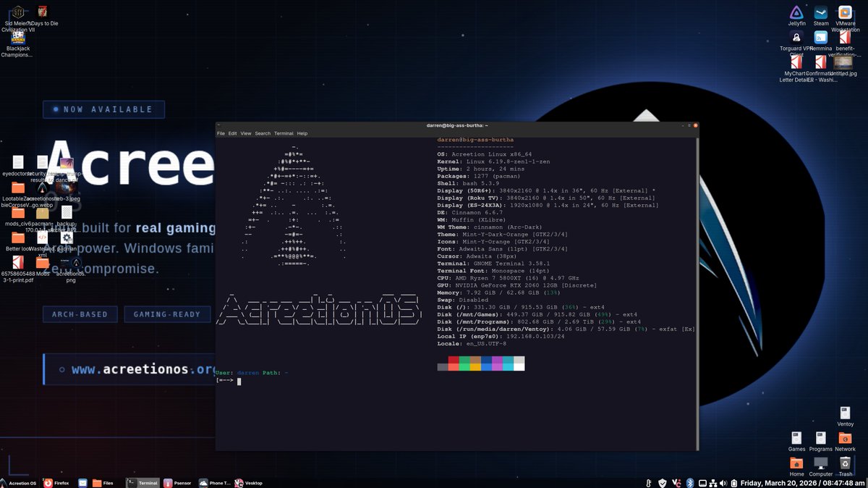Click the Bluetooth tray icon
This screenshot has height=488, width=868.
click(690, 483)
